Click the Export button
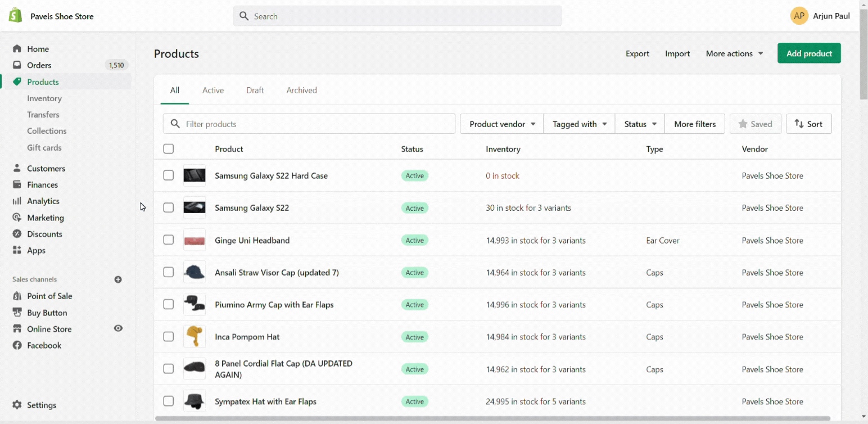 coord(638,53)
